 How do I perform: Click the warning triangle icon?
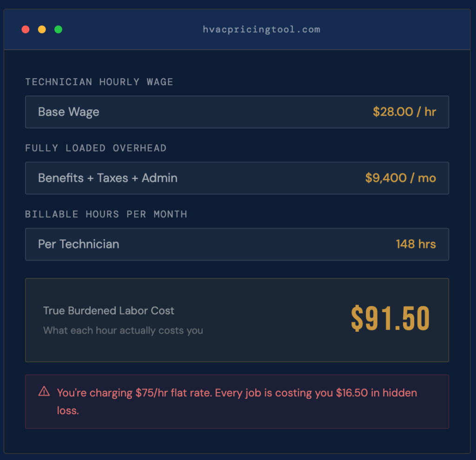tap(44, 391)
